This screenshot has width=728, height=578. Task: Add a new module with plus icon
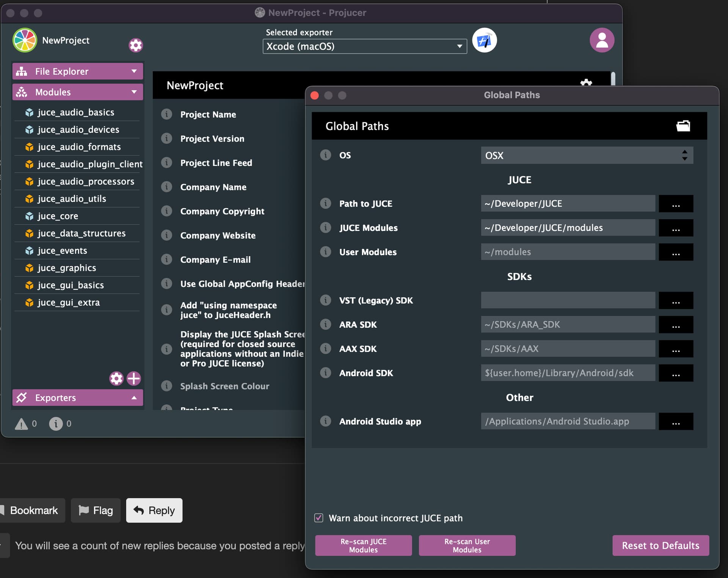(133, 379)
